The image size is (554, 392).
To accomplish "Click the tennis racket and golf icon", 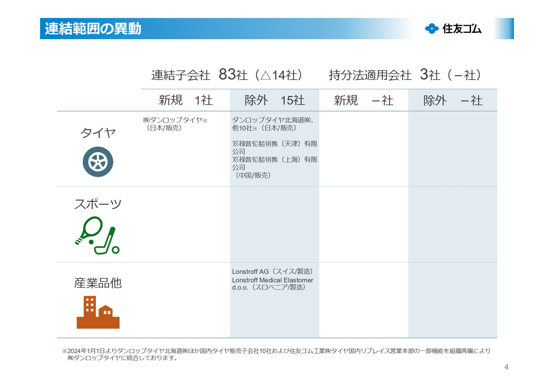I will click(x=97, y=236).
